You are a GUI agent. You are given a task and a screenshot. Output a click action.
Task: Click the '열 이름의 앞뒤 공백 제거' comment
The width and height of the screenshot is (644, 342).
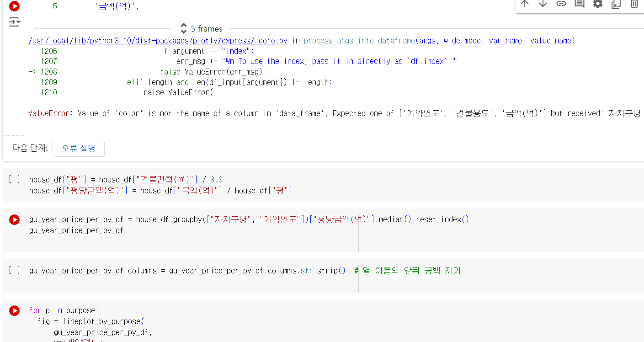pos(407,271)
